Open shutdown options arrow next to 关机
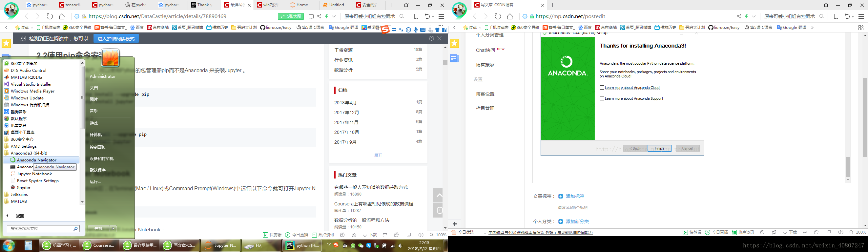The height and width of the screenshot is (252, 868). (113, 228)
